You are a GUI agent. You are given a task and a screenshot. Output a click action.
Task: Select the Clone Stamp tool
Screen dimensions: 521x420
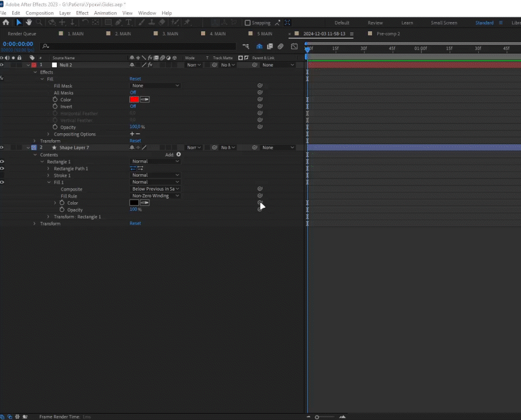pyautogui.click(x=151, y=23)
